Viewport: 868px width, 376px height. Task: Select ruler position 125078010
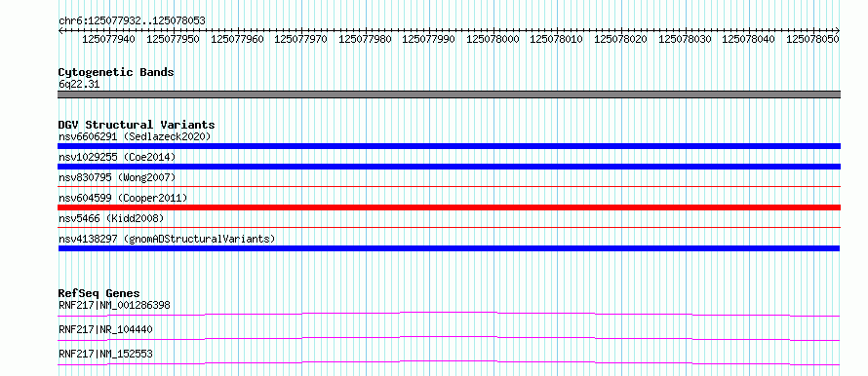[556, 39]
